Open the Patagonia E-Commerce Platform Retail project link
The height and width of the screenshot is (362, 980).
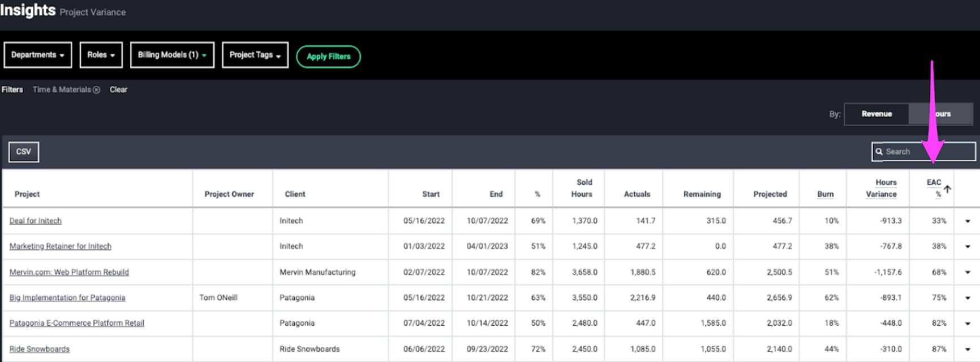click(x=77, y=323)
